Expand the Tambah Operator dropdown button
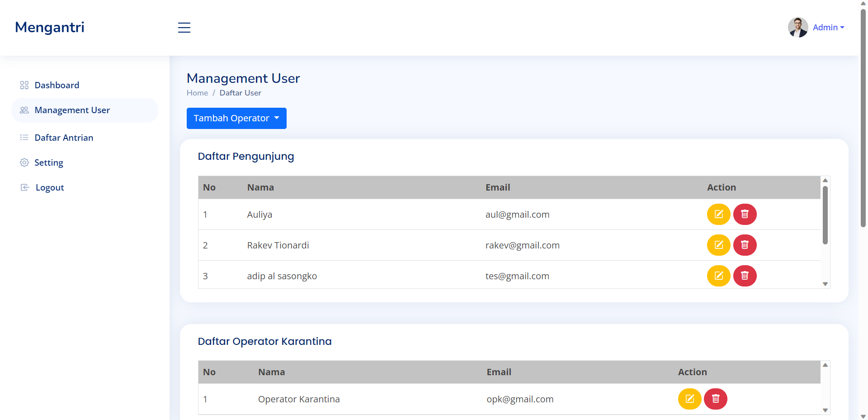This screenshot has height=420, width=868. [x=236, y=118]
